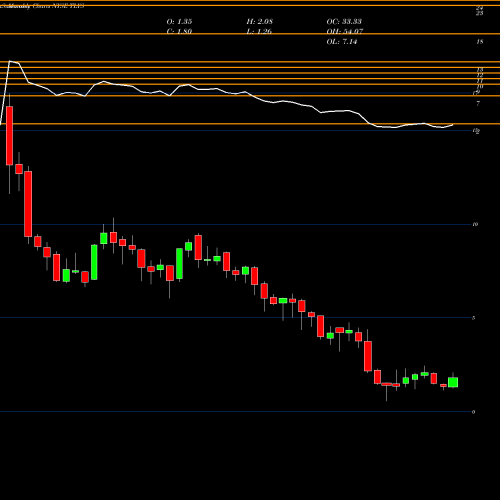Click the 18 price level axis label

point(480,42)
